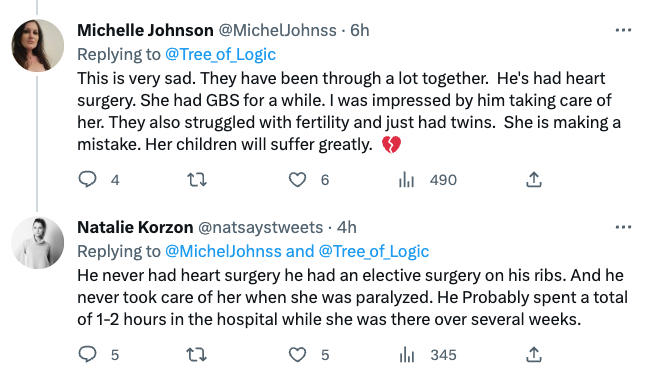
Task: Visit Michelle Johnson's display name profile
Action: tap(145, 30)
